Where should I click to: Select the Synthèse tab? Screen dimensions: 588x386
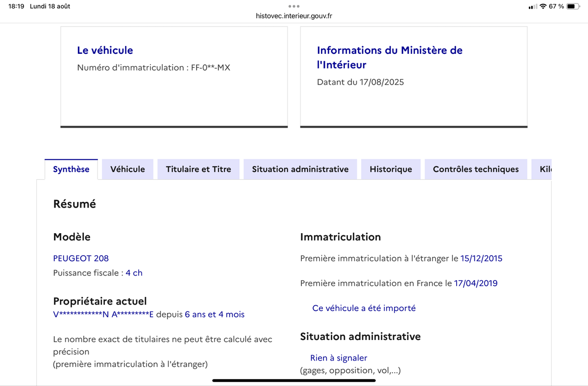click(71, 169)
